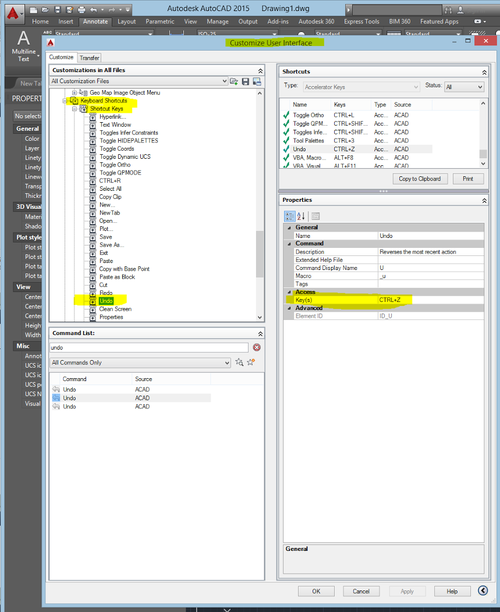Collapse the Customizations in All Files panel
500x612 pixels.
point(260,71)
